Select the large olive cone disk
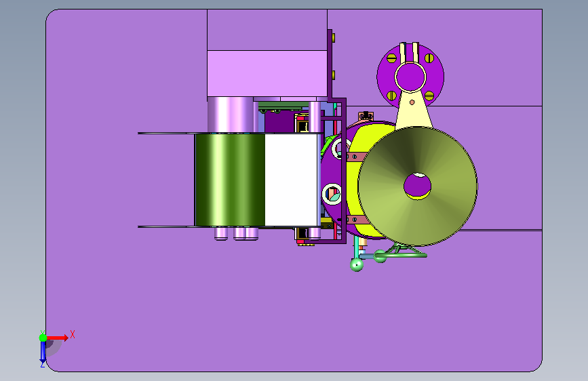588x381 pixels. click(x=417, y=186)
